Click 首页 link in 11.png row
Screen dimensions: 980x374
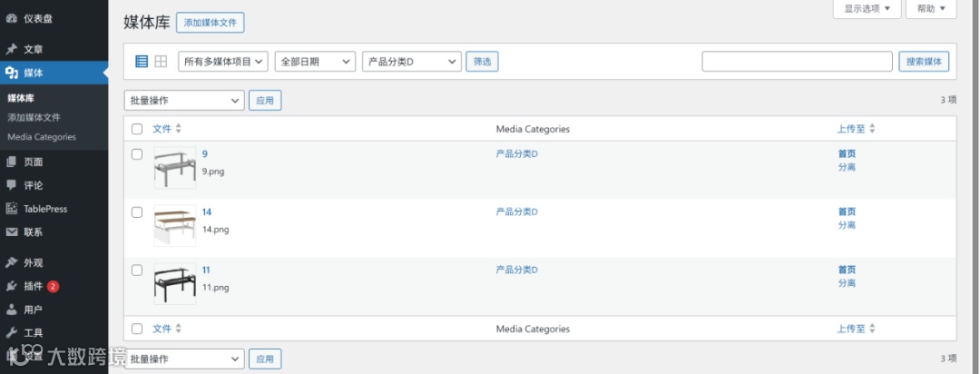tap(847, 271)
